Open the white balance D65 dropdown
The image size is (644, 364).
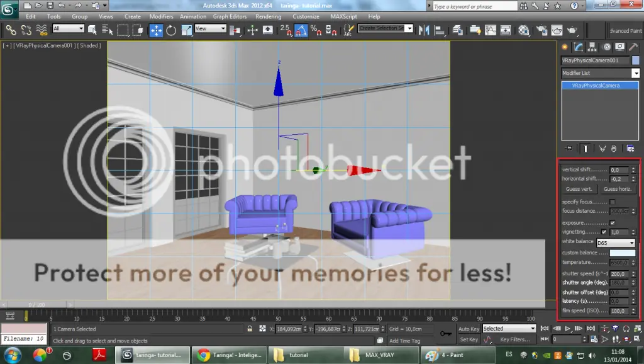tap(615, 242)
